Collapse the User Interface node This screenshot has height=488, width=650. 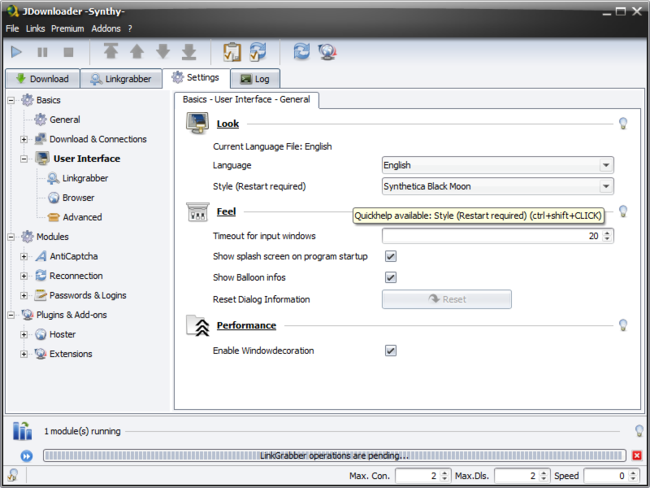(x=24, y=159)
